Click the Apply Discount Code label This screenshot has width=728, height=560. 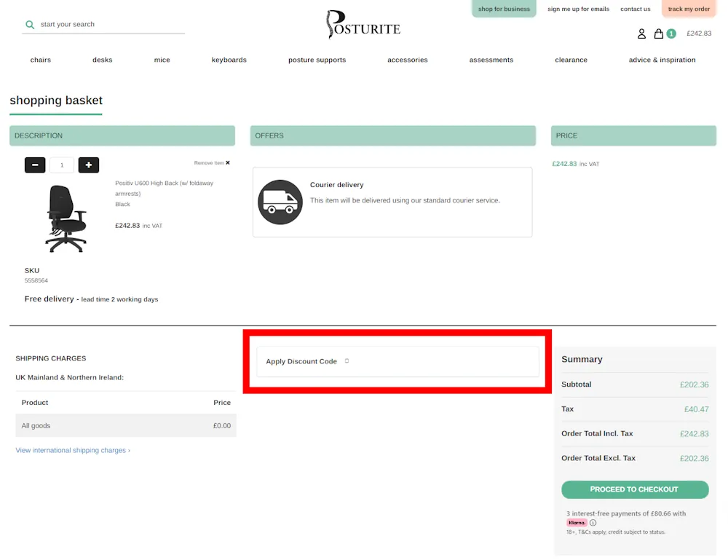(301, 361)
